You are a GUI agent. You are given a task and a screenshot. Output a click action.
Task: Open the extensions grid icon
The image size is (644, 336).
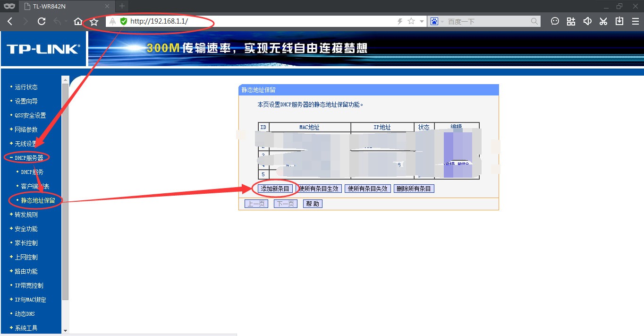(x=571, y=21)
